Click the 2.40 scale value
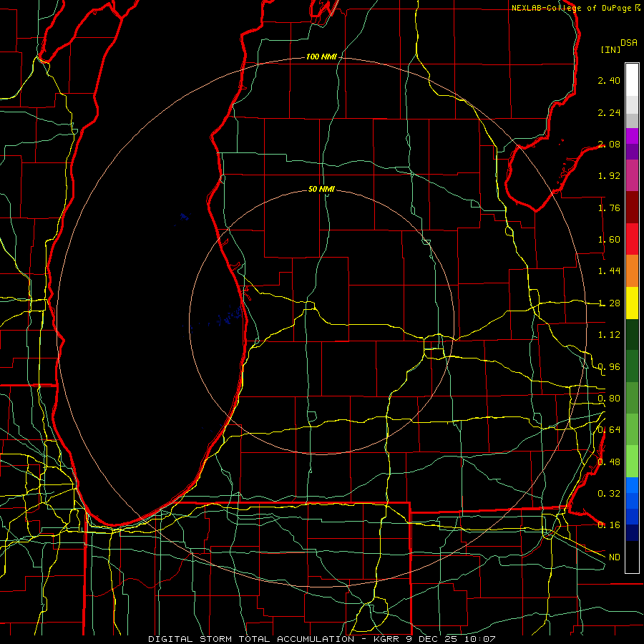Screen dimensions: 644x644 click(x=609, y=80)
